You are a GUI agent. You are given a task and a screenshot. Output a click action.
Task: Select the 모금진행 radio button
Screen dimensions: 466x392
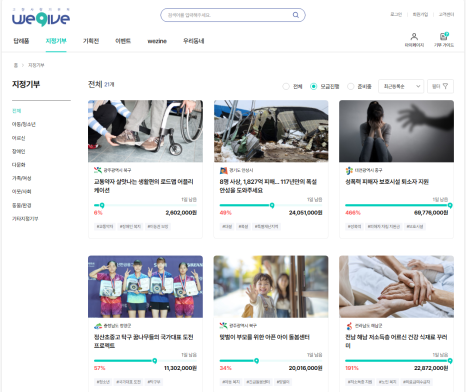tap(313, 86)
